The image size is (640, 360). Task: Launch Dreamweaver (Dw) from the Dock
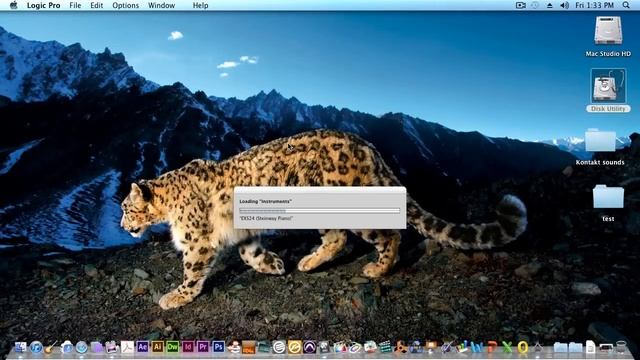pos(173,347)
